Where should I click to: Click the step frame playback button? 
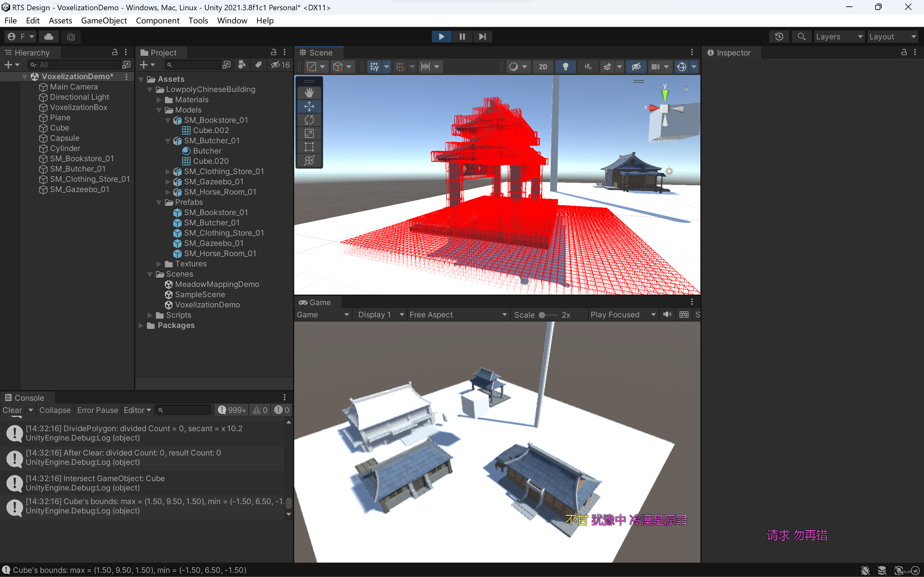click(x=482, y=36)
